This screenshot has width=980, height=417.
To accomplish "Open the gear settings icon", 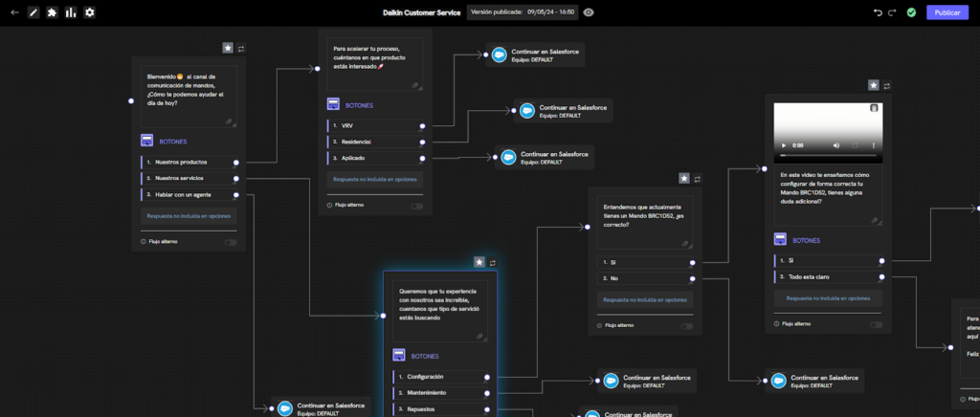I will tap(90, 12).
